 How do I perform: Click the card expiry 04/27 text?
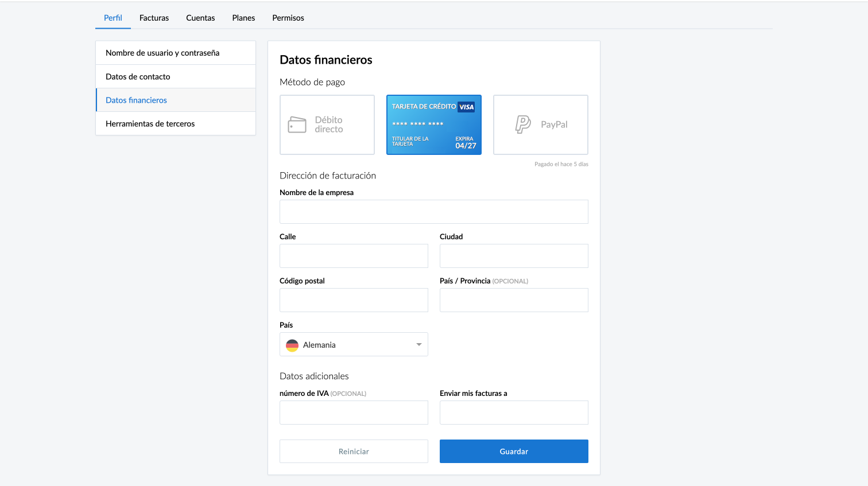(x=466, y=146)
